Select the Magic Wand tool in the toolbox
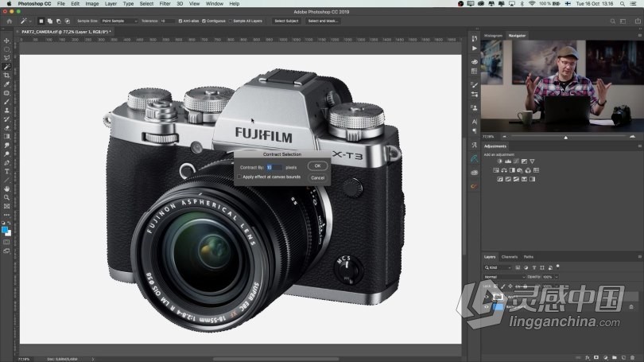 6,67
